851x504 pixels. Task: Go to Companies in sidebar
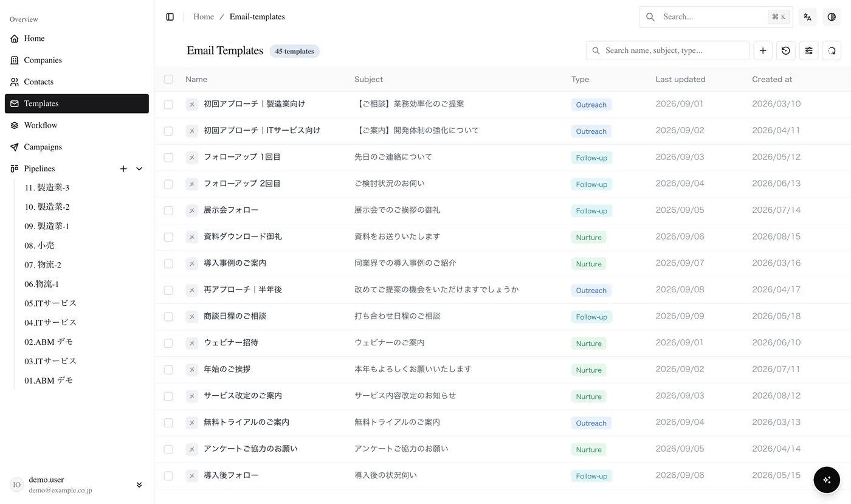[x=77, y=60]
